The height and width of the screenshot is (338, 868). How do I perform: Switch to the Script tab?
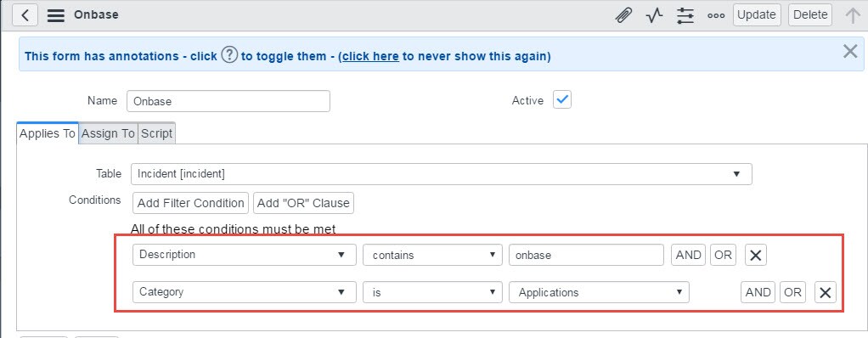(156, 133)
